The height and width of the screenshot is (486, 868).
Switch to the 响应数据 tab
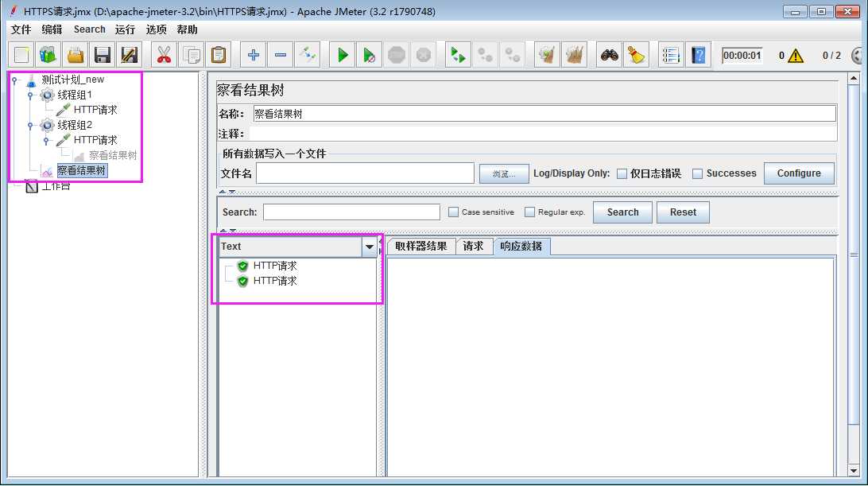pyautogui.click(x=521, y=246)
